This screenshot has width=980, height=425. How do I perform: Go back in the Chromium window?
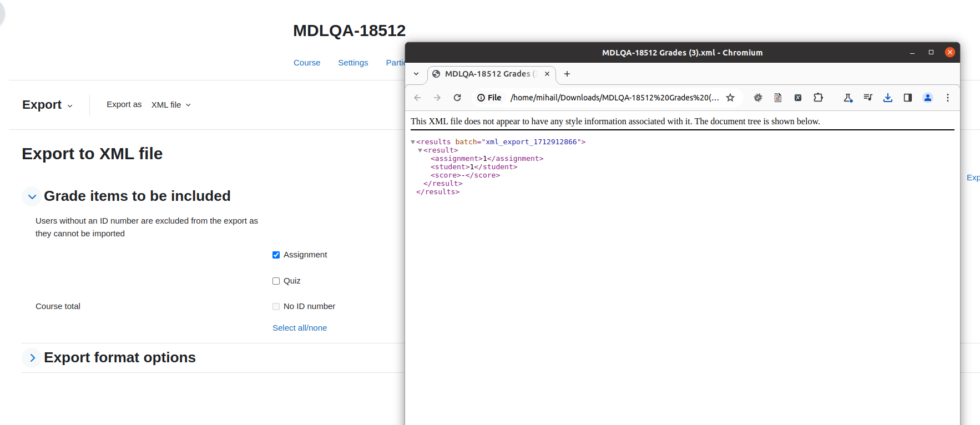click(x=417, y=98)
